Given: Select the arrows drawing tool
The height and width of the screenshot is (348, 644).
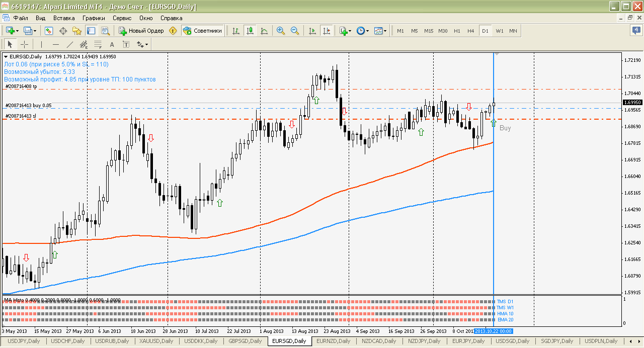Looking at the screenshot, I should pyautogui.click(x=139, y=44).
